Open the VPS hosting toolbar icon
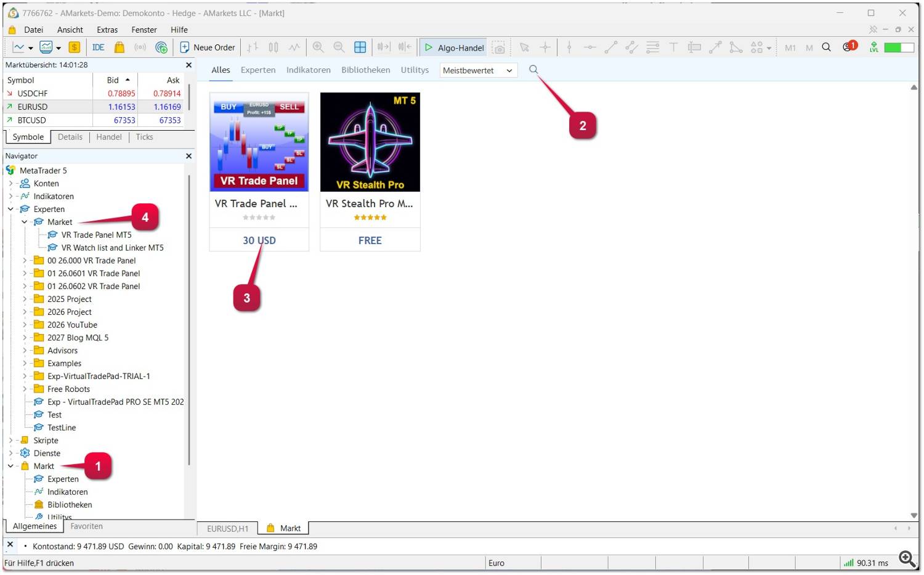Viewport: 924px width, 575px height. [x=161, y=47]
